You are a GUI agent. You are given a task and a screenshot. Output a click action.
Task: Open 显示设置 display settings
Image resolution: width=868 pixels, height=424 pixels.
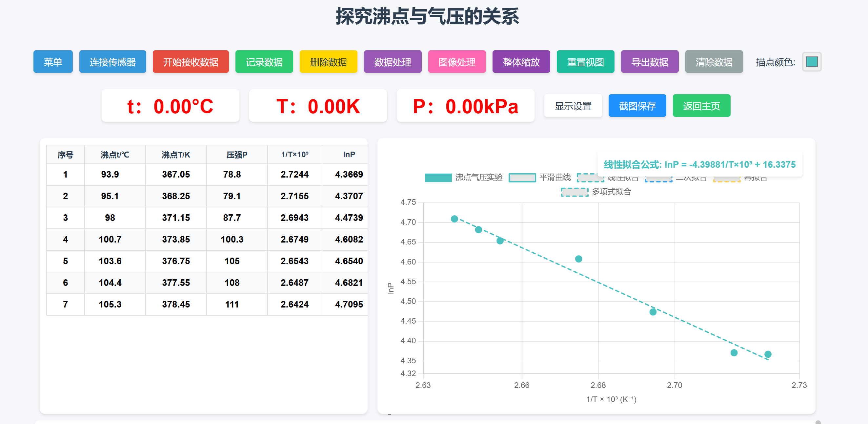click(x=573, y=106)
